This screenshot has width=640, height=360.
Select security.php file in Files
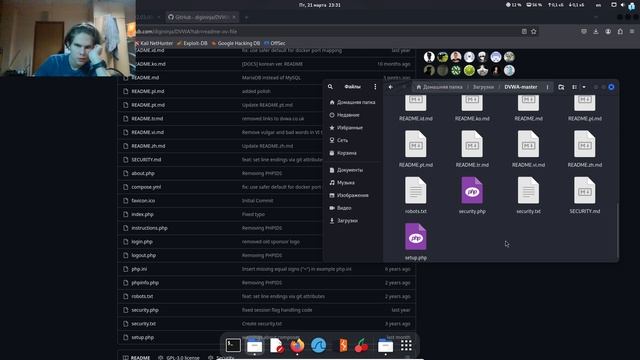coord(472,196)
